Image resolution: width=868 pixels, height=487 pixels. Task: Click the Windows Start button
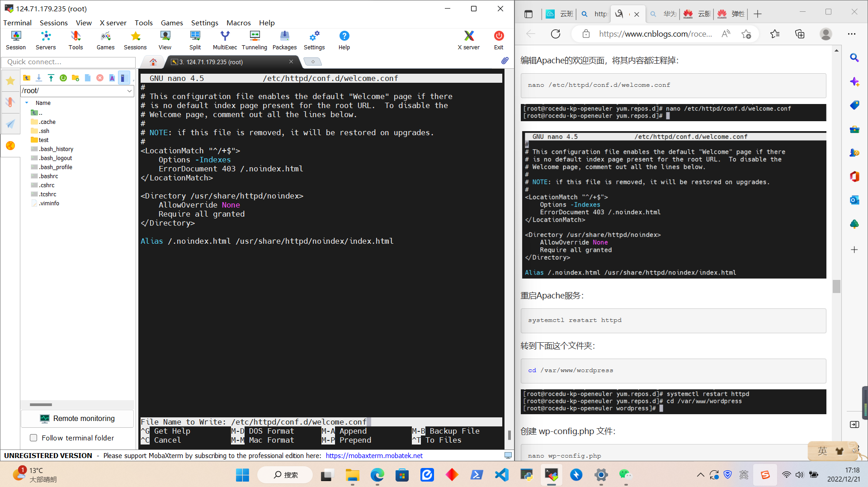tap(242, 475)
